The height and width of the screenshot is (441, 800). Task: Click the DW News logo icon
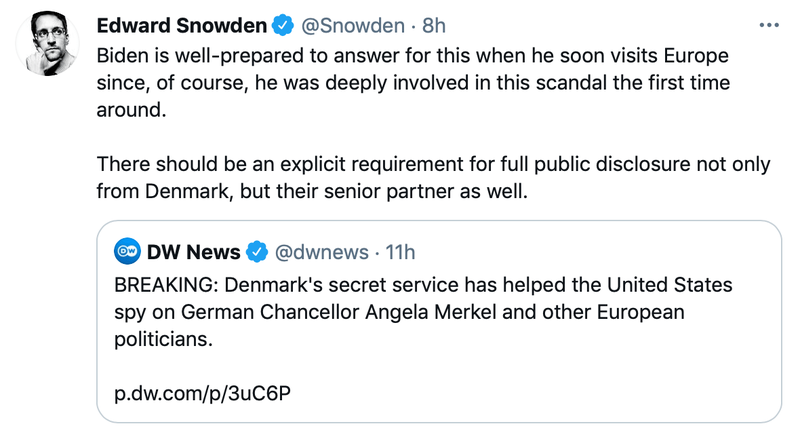[x=126, y=250]
